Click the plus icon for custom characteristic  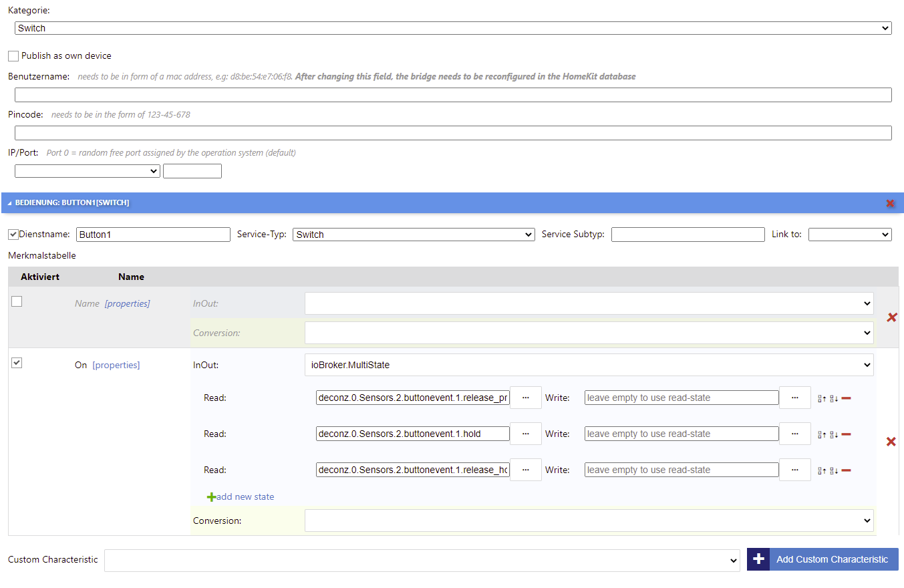click(x=758, y=559)
